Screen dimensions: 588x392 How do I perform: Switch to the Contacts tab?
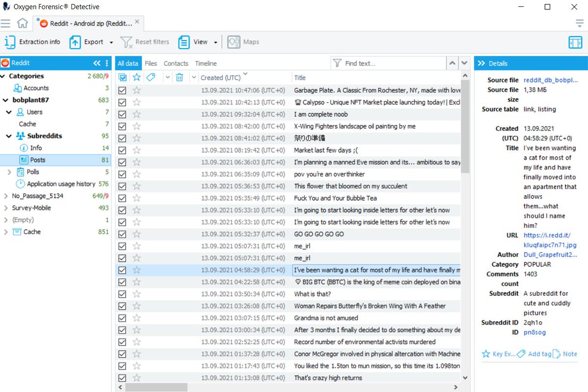(176, 63)
